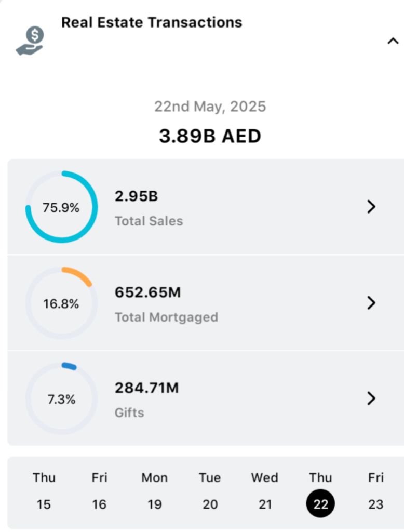Click the Real Estate Transactions heading
This screenshot has height=532, width=404.
point(152,22)
